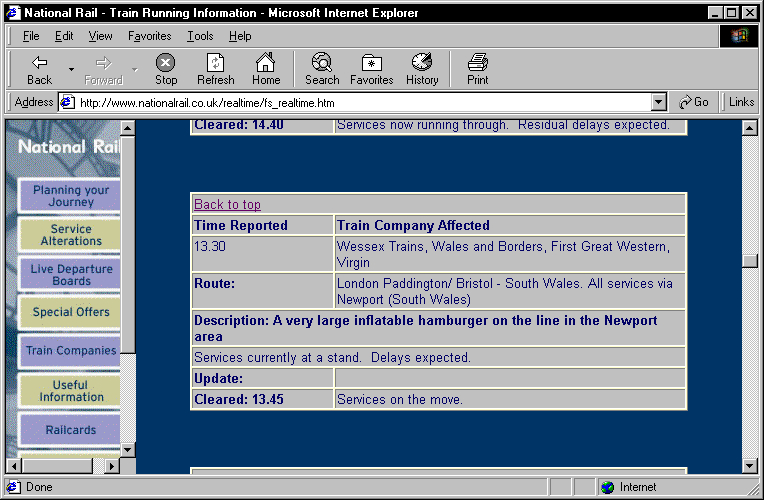Click the main page vertical scroll thumb
The height and width of the screenshot is (500, 764).
pos(749,260)
